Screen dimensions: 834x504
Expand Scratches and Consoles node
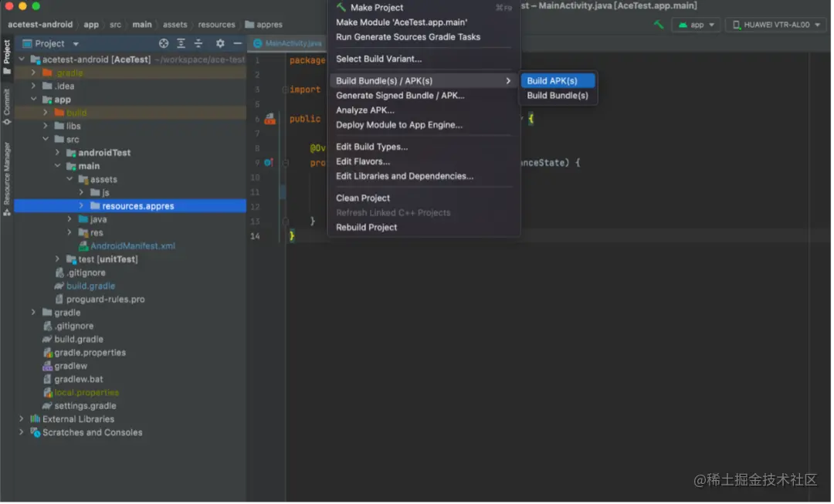coord(22,433)
